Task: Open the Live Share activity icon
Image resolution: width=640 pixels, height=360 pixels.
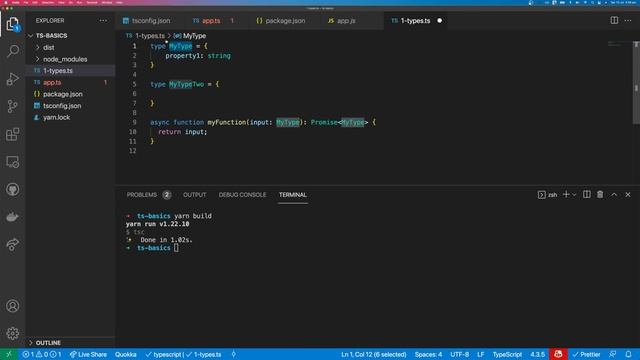Action: (x=13, y=244)
